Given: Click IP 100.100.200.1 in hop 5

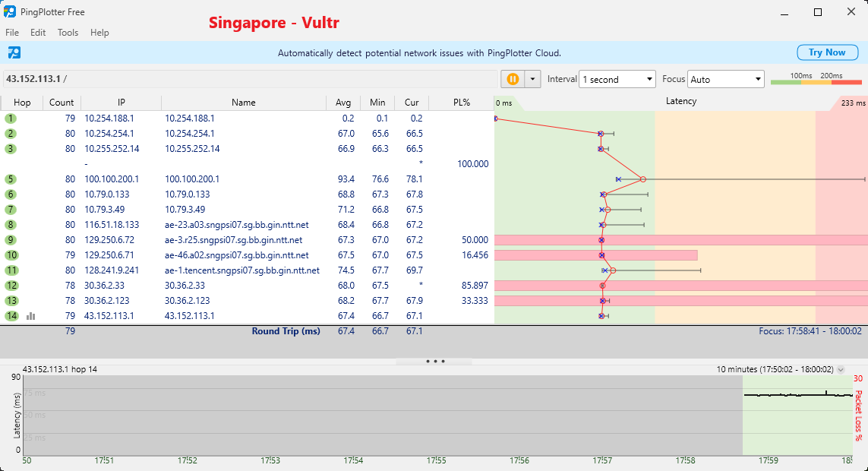Looking at the screenshot, I should 112,179.
